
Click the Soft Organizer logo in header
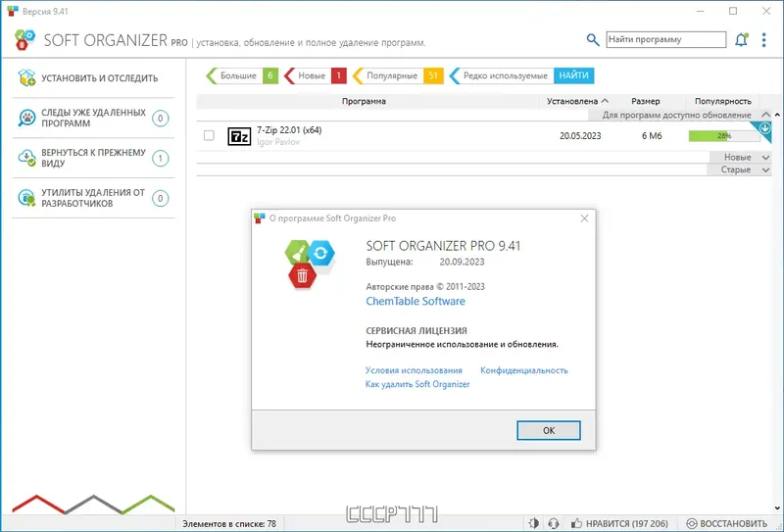[x=25, y=40]
